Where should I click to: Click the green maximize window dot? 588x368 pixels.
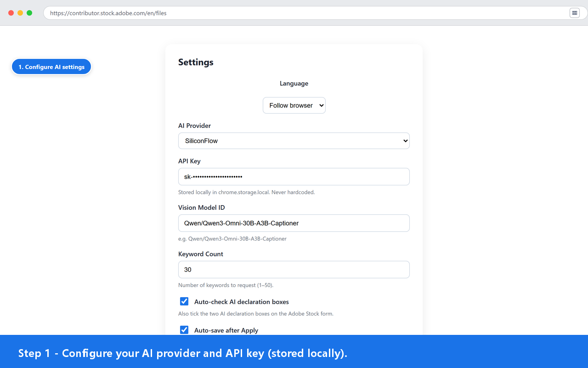29,13
